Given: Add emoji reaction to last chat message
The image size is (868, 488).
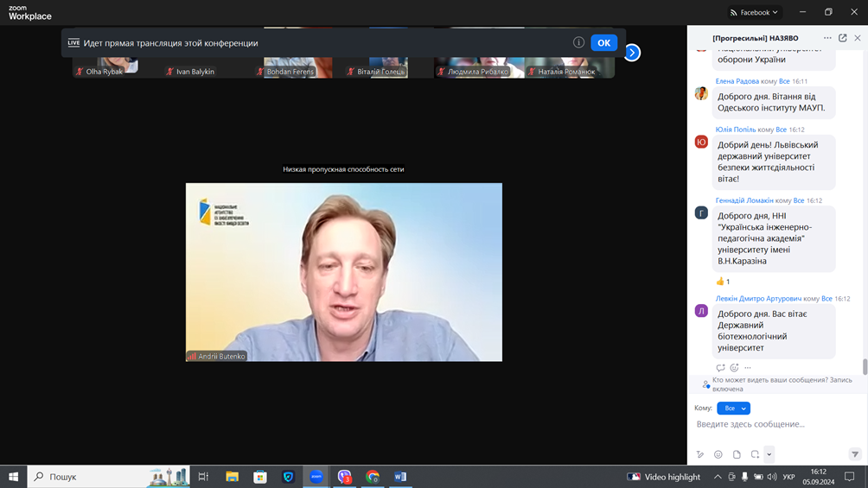Looking at the screenshot, I should pyautogui.click(x=734, y=368).
